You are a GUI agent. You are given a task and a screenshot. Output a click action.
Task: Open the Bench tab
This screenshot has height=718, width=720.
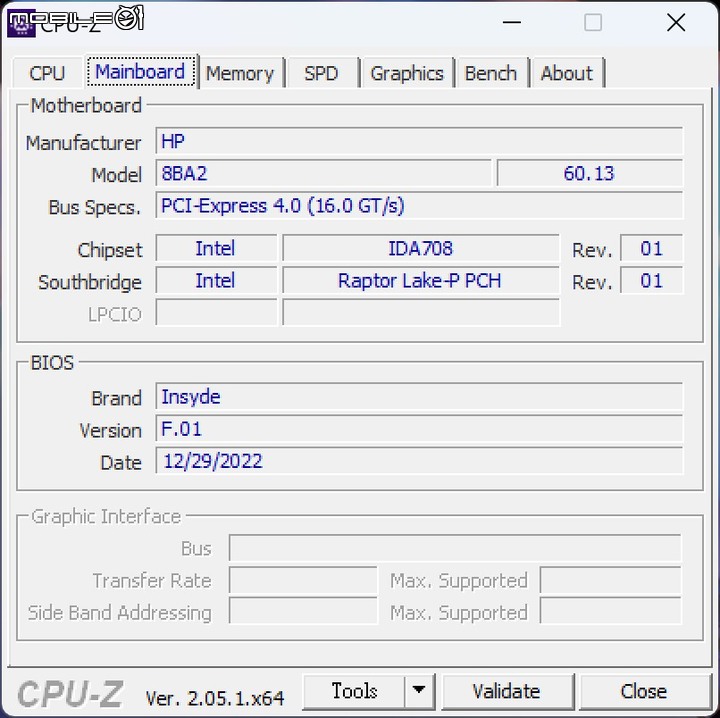tap(491, 73)
